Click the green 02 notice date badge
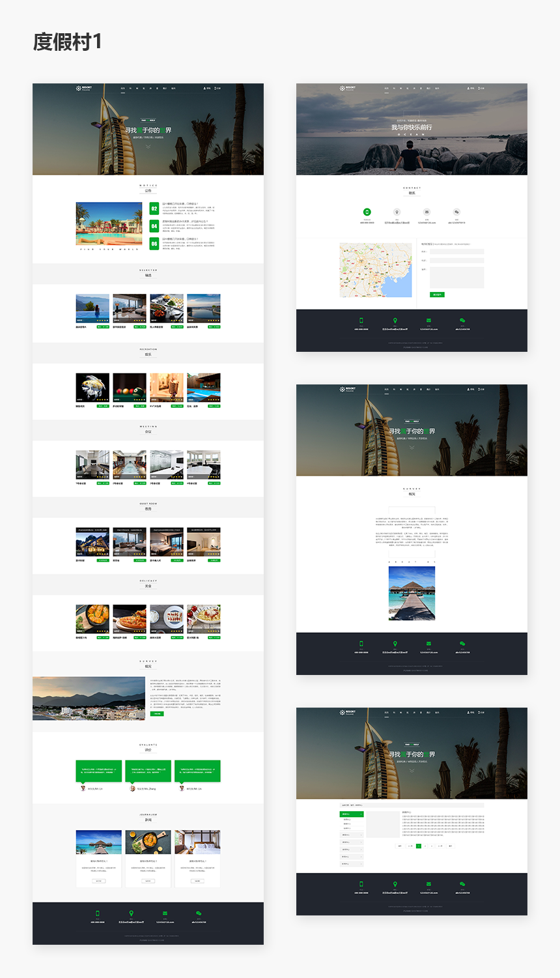The height and width of the screenshot is (978, 560). (x=154, y=209)
